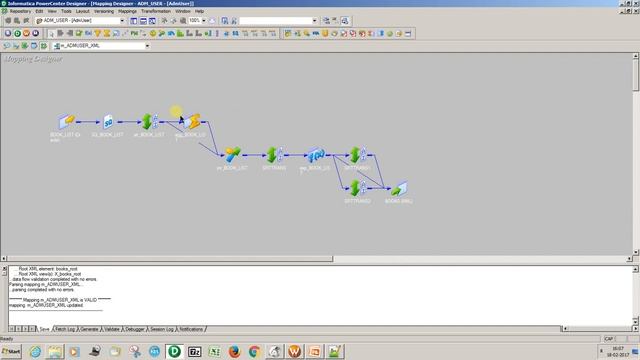Image resolution: width=640 pixels, height=360 pixels.
Task: Open the Help menu
Action: pyautogui.click(x=199, y=11)
